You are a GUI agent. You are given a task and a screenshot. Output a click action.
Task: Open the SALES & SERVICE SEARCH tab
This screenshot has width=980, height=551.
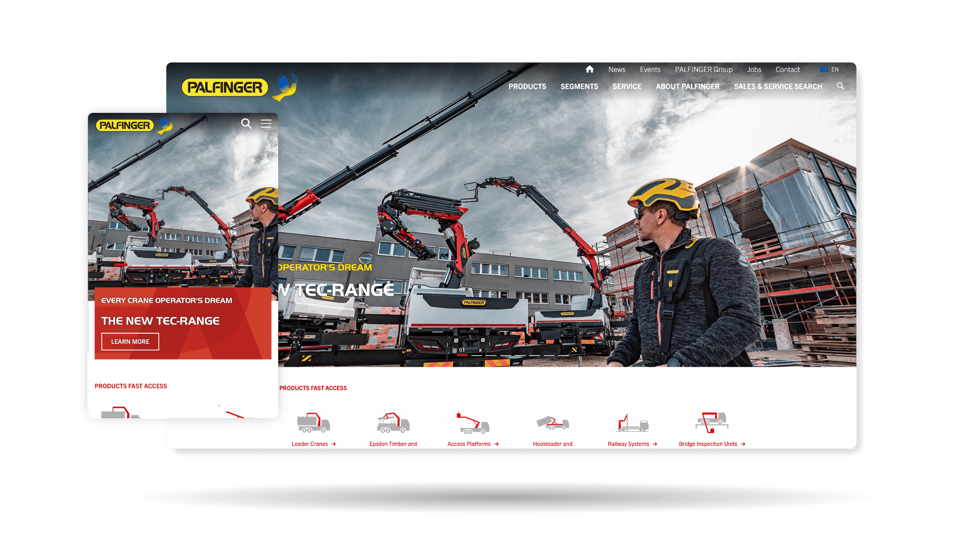tap(778, 86)
